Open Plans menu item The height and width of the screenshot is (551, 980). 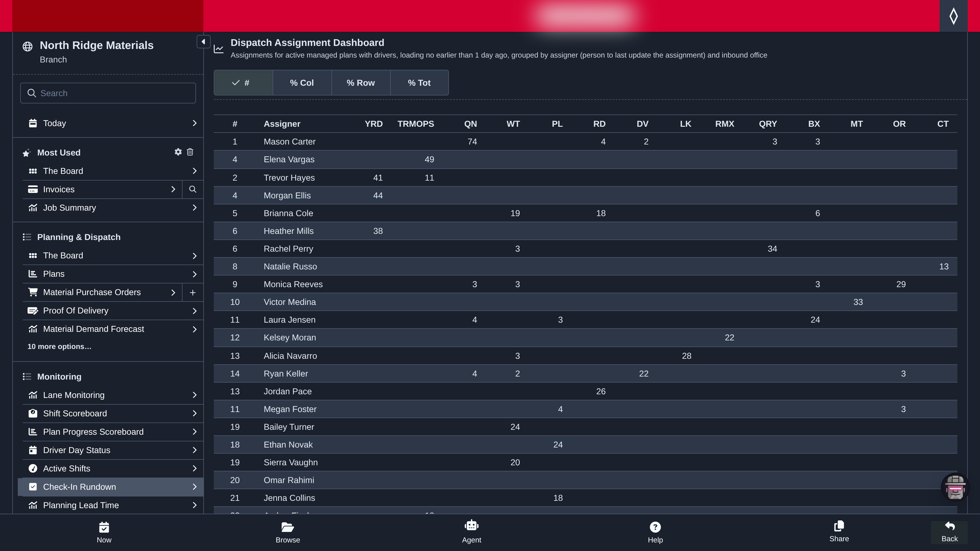pyautogui.click(x=113, y=274)
